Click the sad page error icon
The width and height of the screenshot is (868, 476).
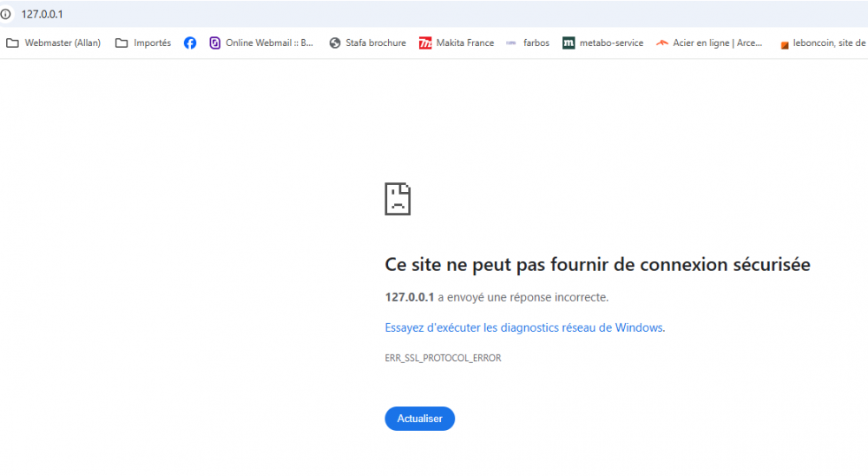(x=398, y=198)
